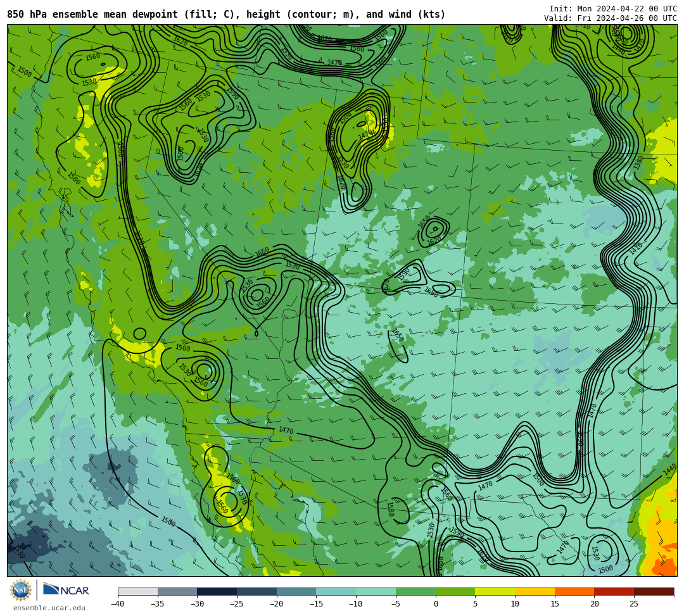Click the -5 colorbar tick label
The height and width of the screenshot is (616, 684).
tap(396, 604)
